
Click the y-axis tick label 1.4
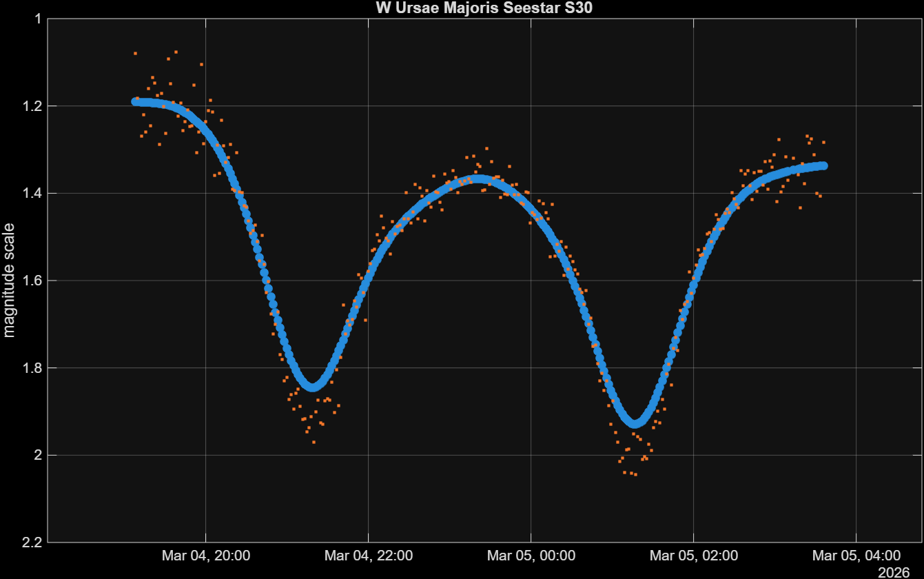click(30, 193)
